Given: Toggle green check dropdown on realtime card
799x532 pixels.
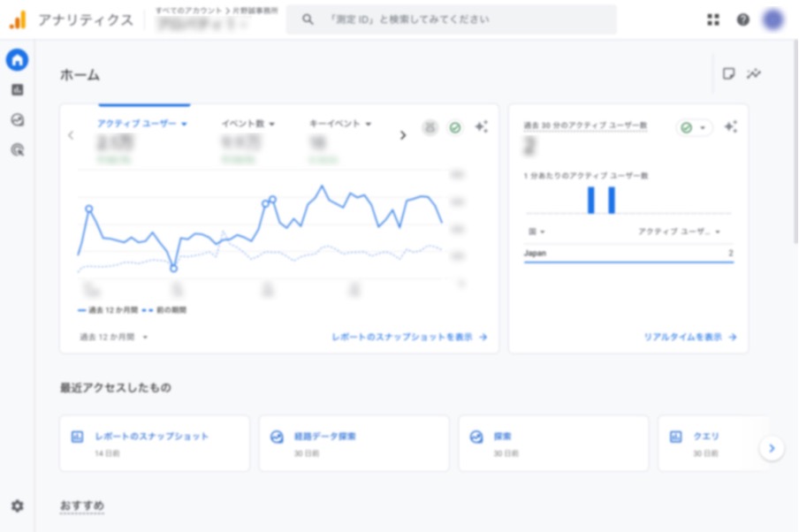Looking at the screenshot, I should [x=695, y=128].
